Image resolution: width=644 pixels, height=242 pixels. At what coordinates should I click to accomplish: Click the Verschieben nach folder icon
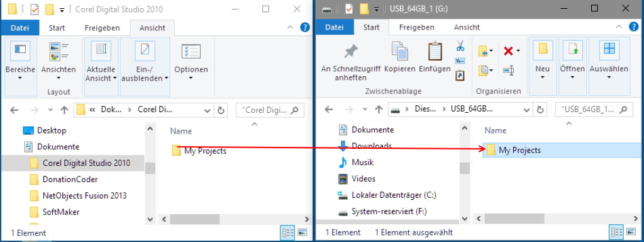pos(483,52)
